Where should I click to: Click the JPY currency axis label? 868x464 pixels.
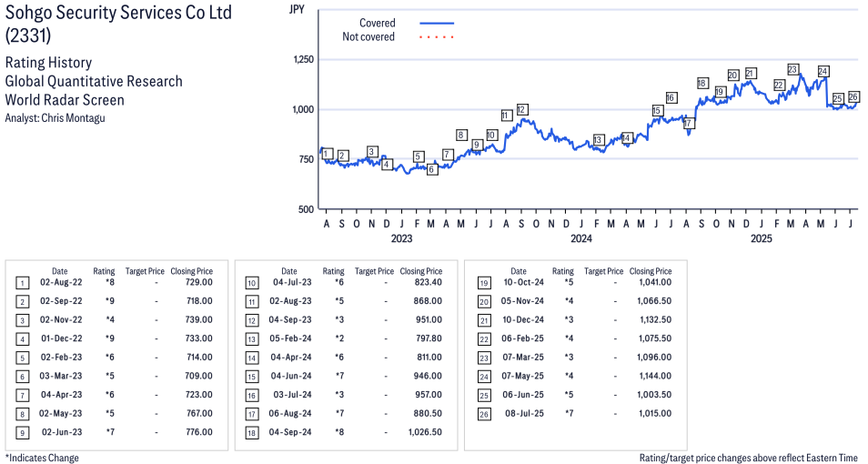click(x=297, y=10)
